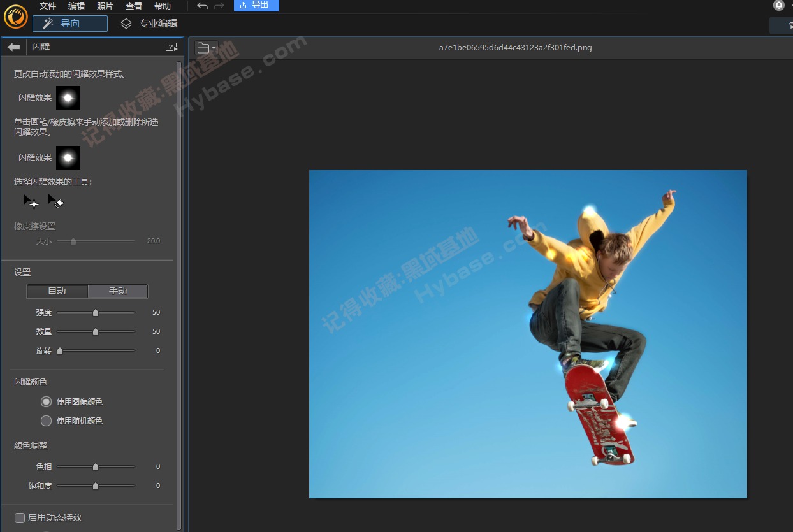Select the sparkle brush tool
The height and width of the screenshot is (532, 793).
[x=31, y=202]
